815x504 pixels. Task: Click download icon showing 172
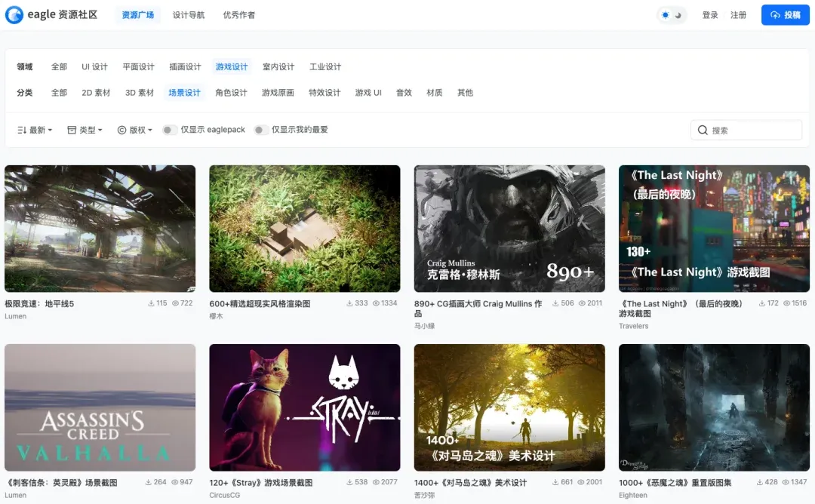click(762, 303)
